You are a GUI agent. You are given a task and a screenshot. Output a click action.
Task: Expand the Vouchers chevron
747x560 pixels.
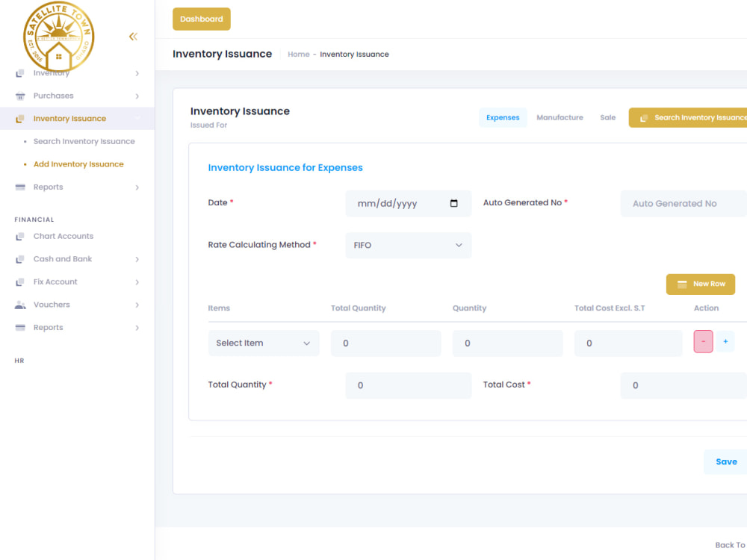(137, 305)
